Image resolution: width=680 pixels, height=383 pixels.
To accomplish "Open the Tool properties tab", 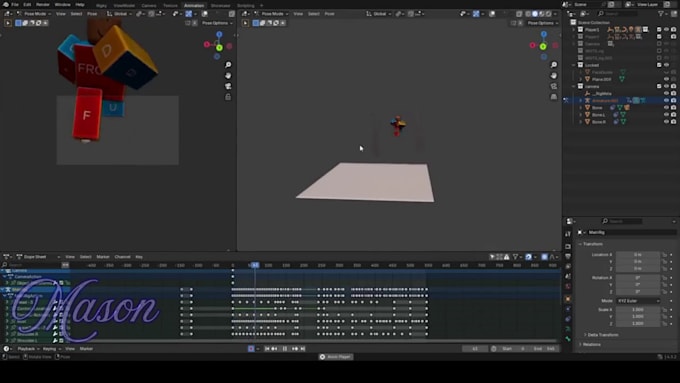I will coord(568,234).
